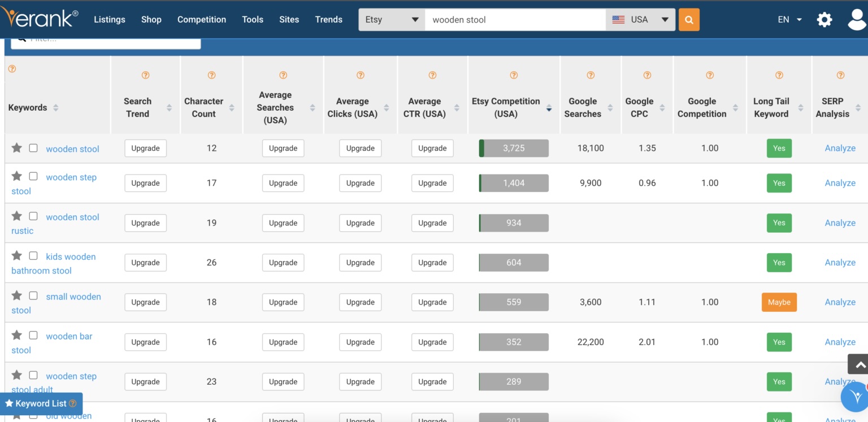Open help icon above Keywords column
Image resolution: width=868 pixels, height=422 pixels.
coord(12,69)
